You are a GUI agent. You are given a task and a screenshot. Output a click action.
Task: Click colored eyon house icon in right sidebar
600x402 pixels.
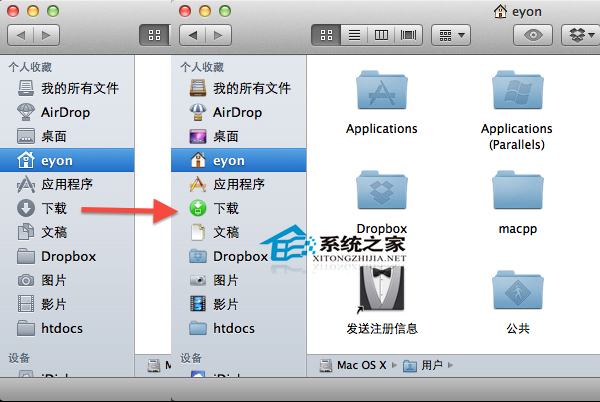(198, 160)
